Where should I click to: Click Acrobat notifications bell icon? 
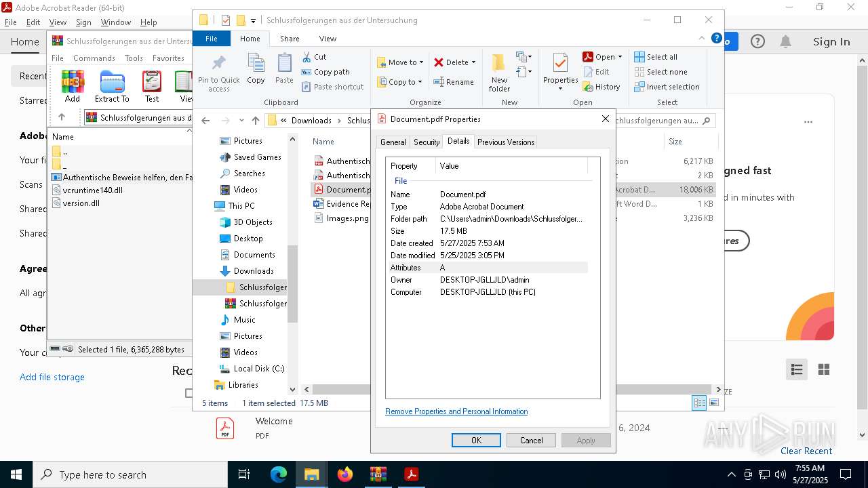pyautogui.click(x=785, y=42)
